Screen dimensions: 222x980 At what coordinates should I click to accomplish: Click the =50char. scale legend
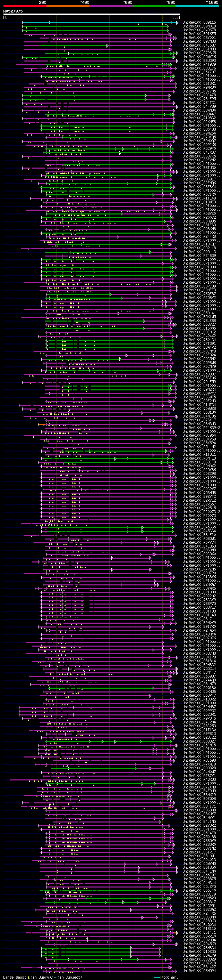coord(166,977)
